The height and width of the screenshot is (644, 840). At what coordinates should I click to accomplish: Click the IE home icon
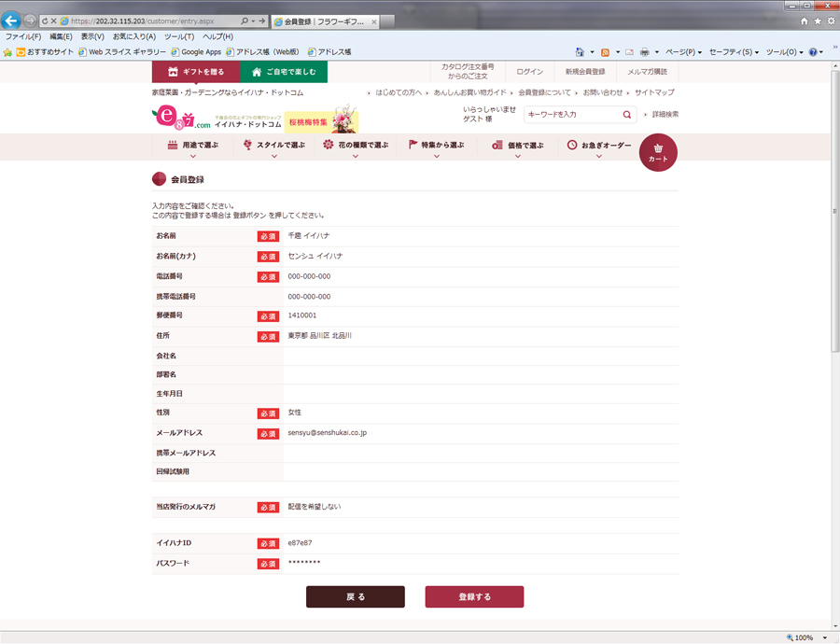click(x=804, y=21)
